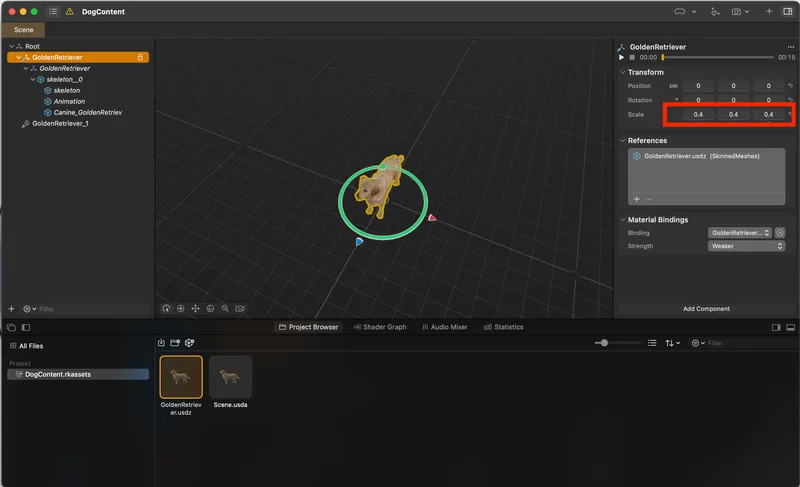Click the red axis arrow gizmo
The image size is (800, 487).
tap(432, 218)
